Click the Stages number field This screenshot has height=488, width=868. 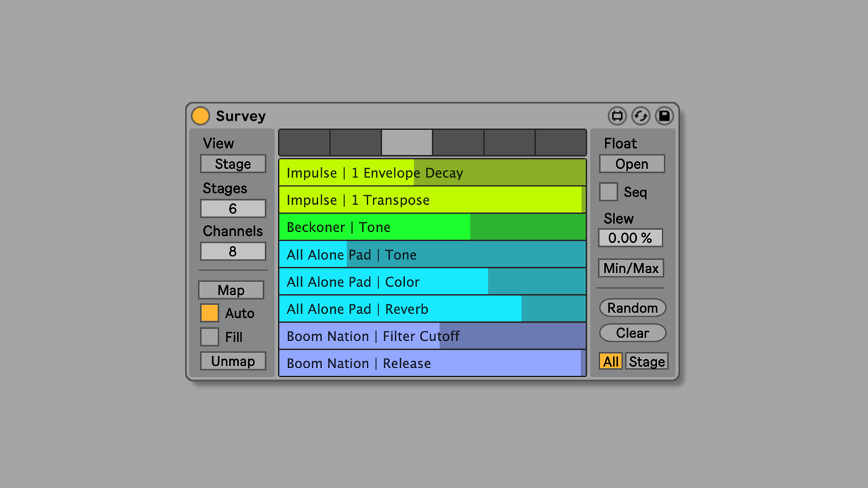(233, 209)
